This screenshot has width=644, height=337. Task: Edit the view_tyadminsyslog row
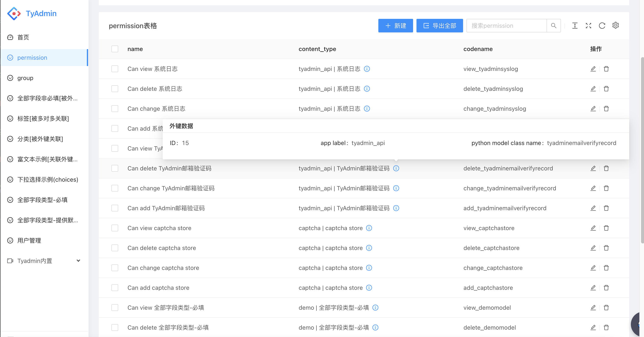pos(593,69)
